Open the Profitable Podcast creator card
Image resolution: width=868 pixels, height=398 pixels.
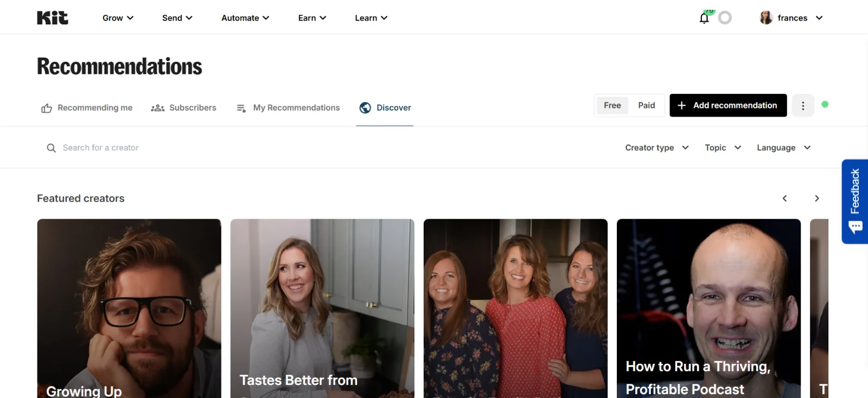tap(709, 308)
